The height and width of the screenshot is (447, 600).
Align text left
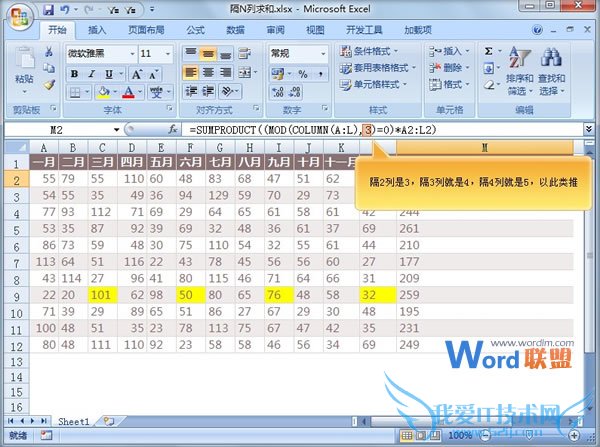pos(191,72)
